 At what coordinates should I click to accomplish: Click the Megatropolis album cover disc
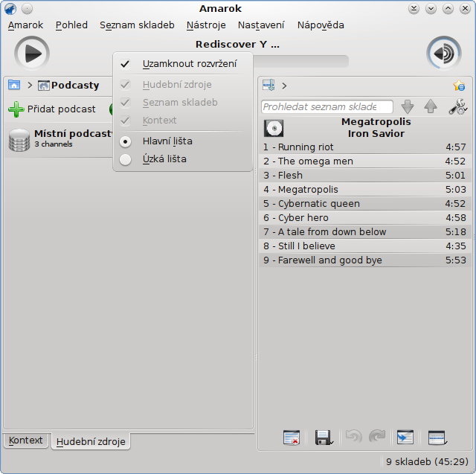(274, 128)
